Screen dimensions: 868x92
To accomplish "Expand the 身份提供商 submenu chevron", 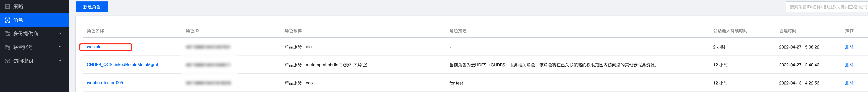I will click(60, 33).
